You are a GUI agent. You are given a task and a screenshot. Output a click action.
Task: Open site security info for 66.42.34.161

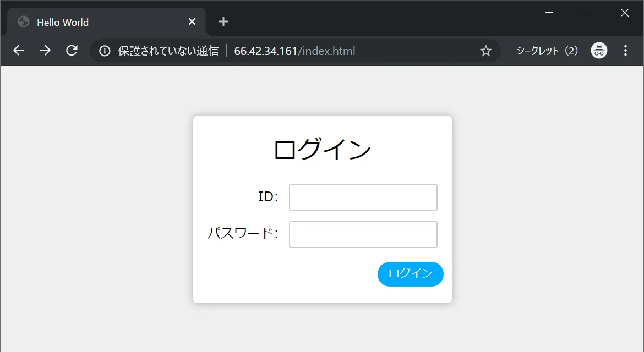click(105, 50)
